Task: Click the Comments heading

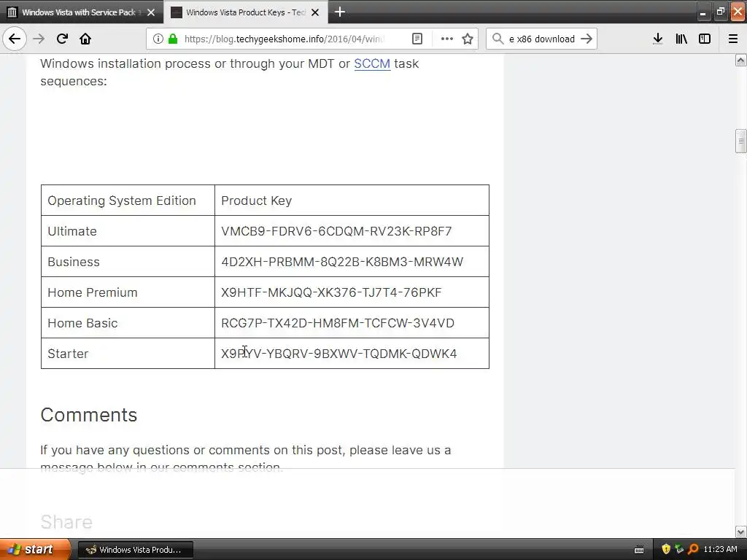Action: 88,415
